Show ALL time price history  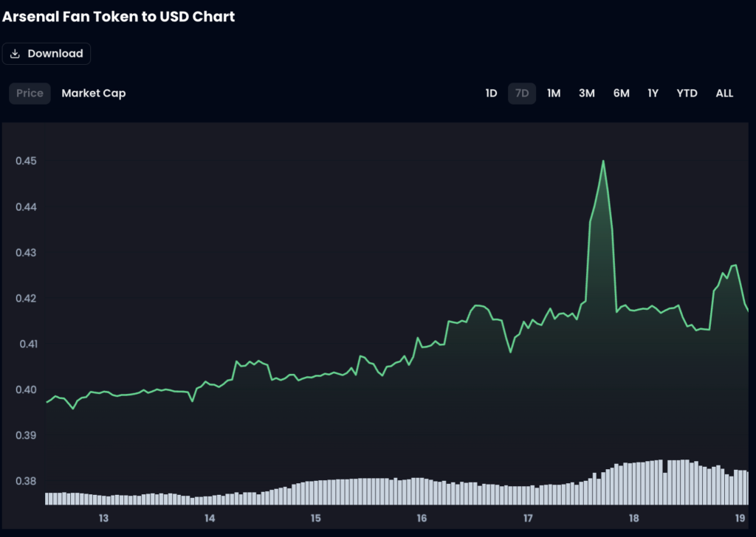(x=724, y=94)
